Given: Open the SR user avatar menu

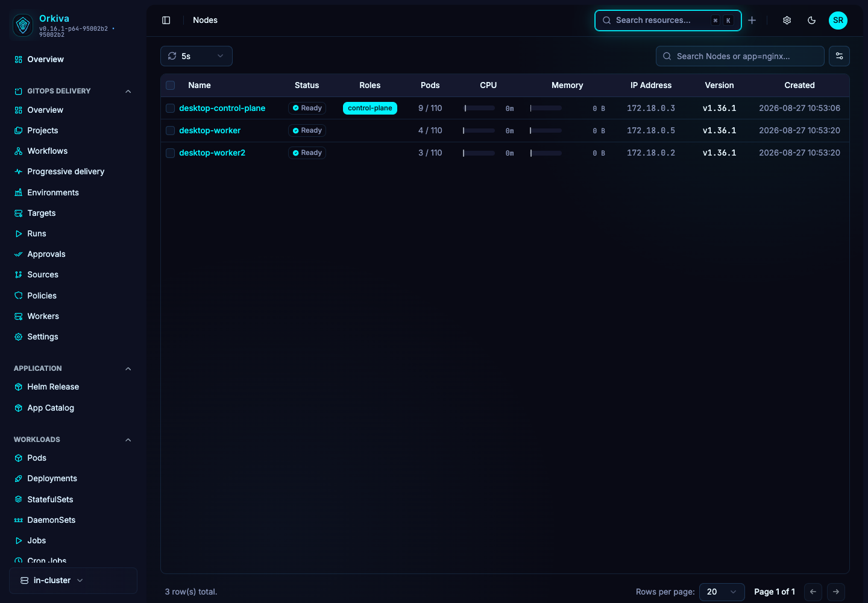Looking at the screenshot, I should pos(838,21).
